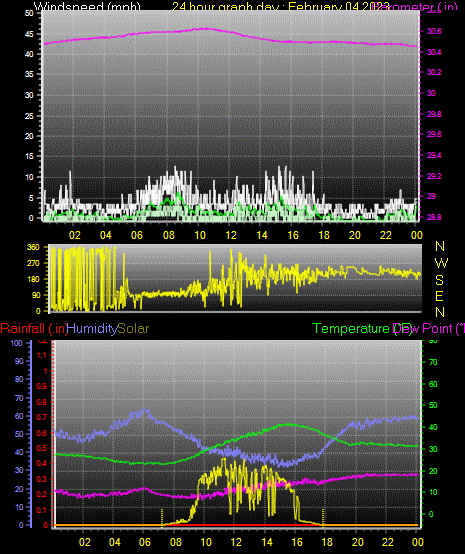Click the 45 windspeed axis value
This screenshot has height=554, width=465.
[x=29, y=34]
